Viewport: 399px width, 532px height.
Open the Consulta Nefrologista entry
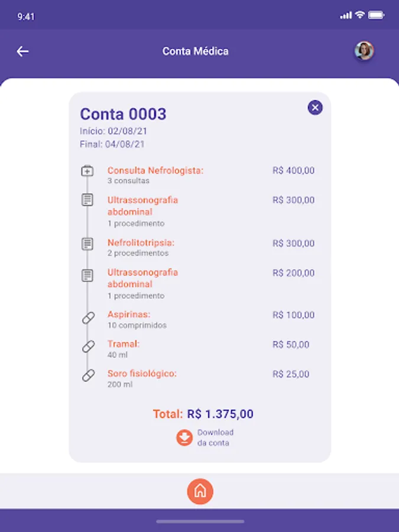(x=155, y=171)
